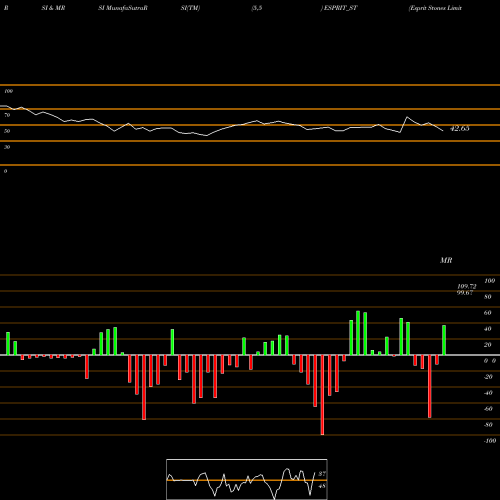Click the RSI axis label 100
The height and width of the screenshot is (500, 500).
8,91
